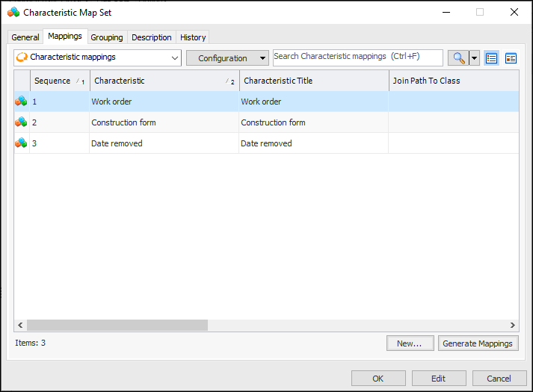Click the Construction form row icon
The width and height of the screenshot is (533, 392).
point(22,122)
